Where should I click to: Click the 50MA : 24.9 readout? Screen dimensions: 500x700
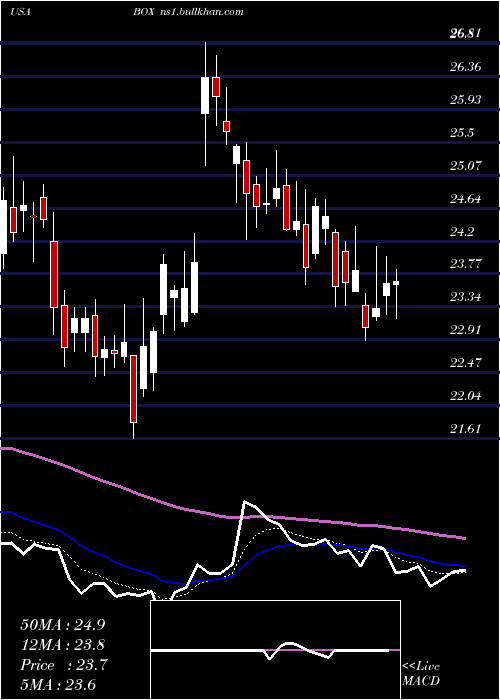pyautogui.click(x=63, y=624)
